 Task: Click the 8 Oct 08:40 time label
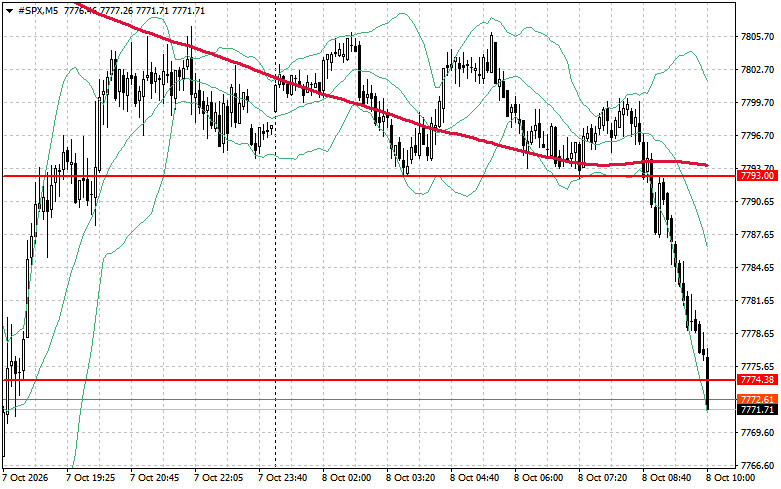[x=666, y=478]
